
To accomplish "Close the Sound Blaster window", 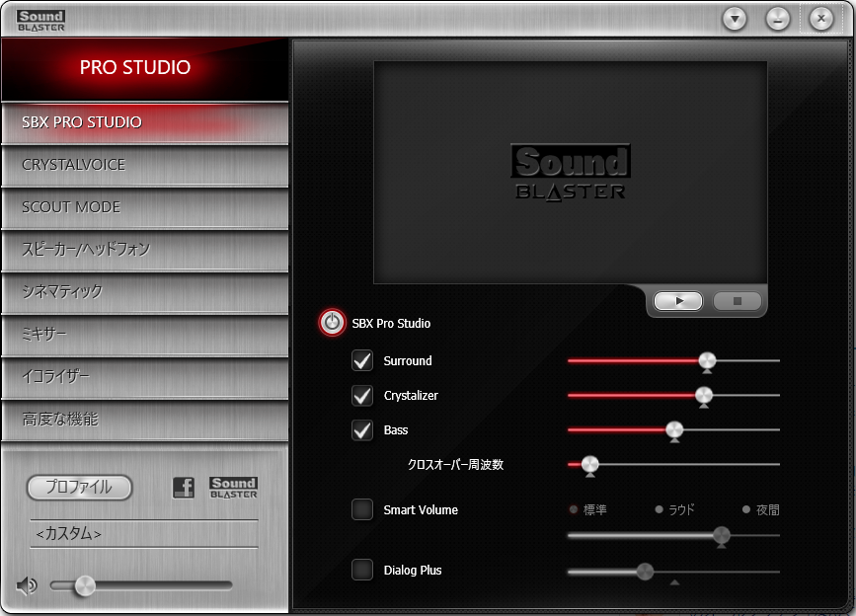I will tap(821, 19).
